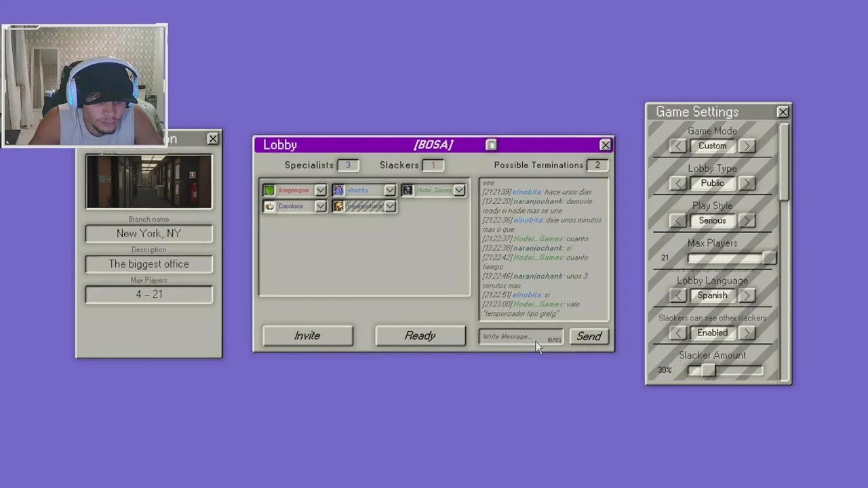This screenshot has width=868, height=488.
Task: Click the "New York, NY" branch name field
Action: click(149, 234)
